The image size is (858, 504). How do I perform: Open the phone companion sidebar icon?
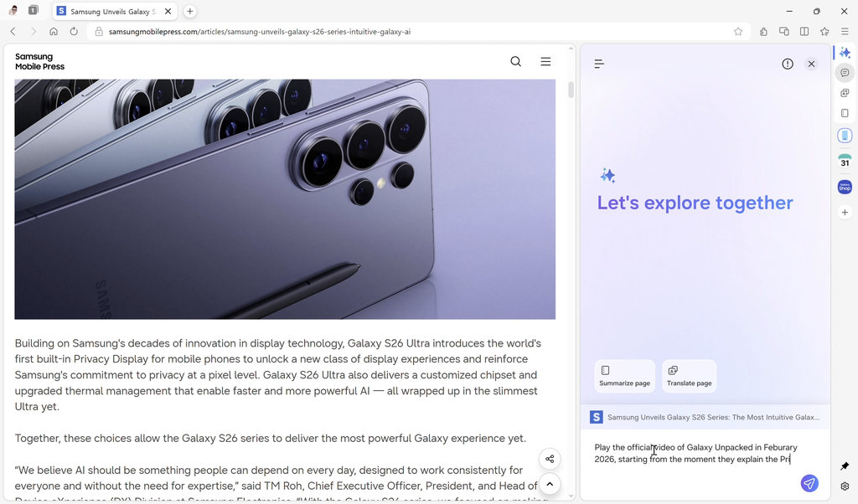click(x=845, y=135)
